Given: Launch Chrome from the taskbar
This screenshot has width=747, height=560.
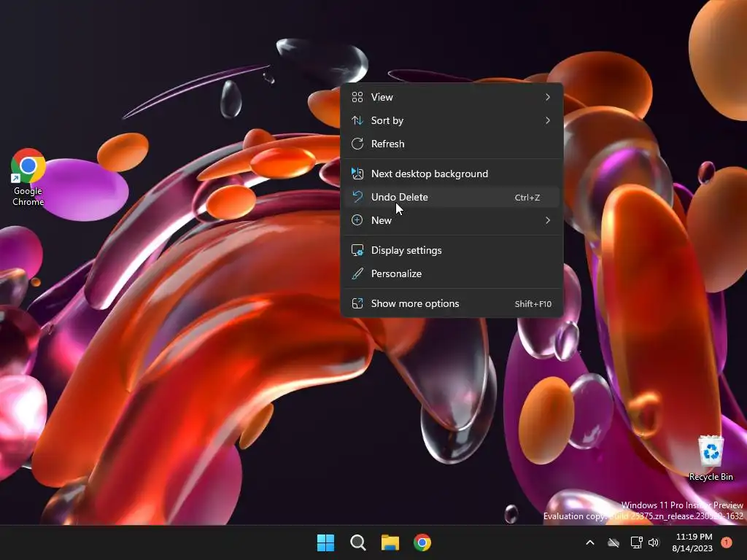Looking at the screenshot, I should [422, 542].
